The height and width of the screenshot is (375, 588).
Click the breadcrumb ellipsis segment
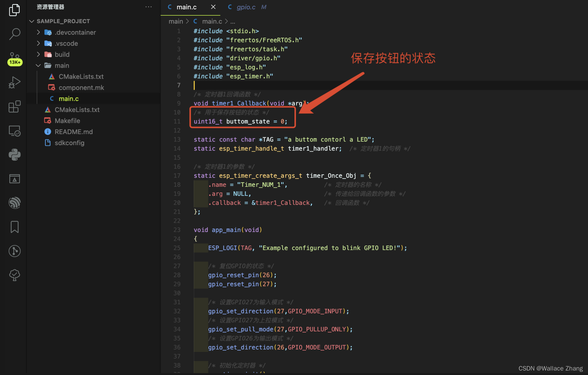[233, 21]
